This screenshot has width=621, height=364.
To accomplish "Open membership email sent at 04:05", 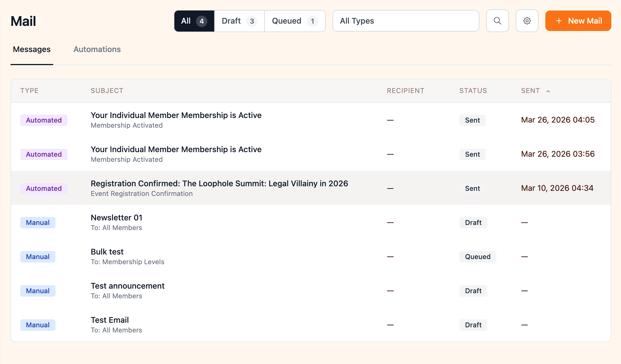I will coord(311,120).
